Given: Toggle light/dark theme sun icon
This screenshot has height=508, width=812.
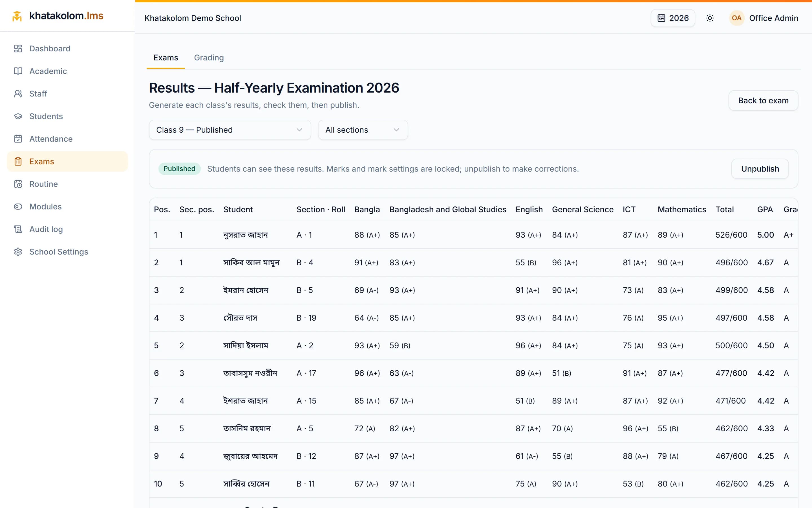Looking at the screenshot, I should click(710, 18).
